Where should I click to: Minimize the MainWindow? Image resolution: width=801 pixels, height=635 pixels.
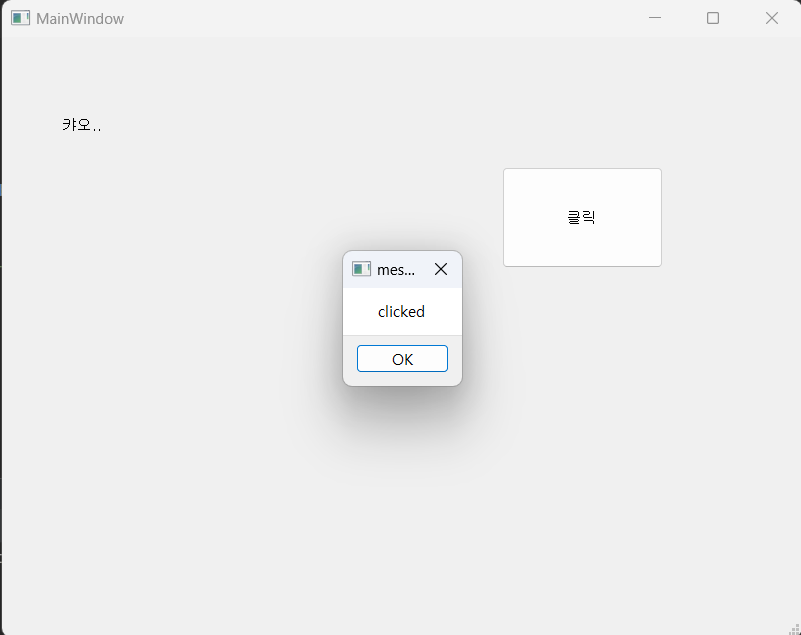coord(654,18)
